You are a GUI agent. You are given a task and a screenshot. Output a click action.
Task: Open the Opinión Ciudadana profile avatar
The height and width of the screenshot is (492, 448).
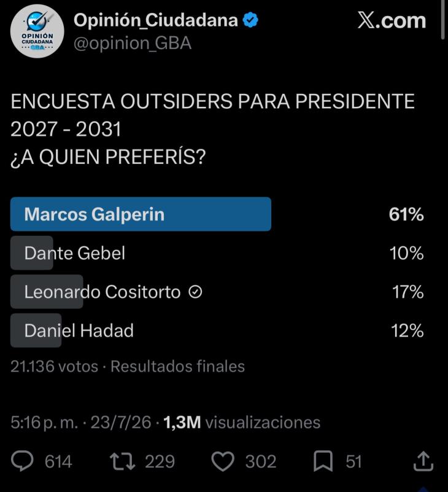click(x=37, y=31)
